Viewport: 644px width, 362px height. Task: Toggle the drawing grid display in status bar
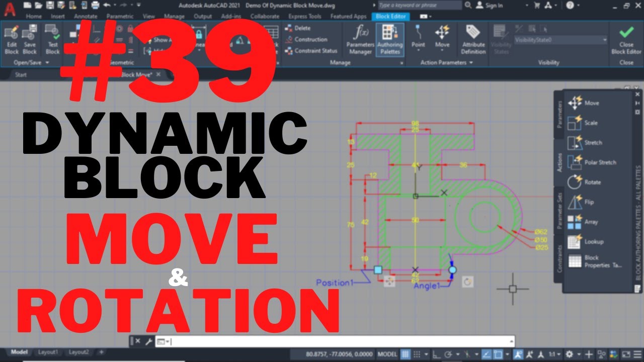pyautogui.click(x=406, y=354)
